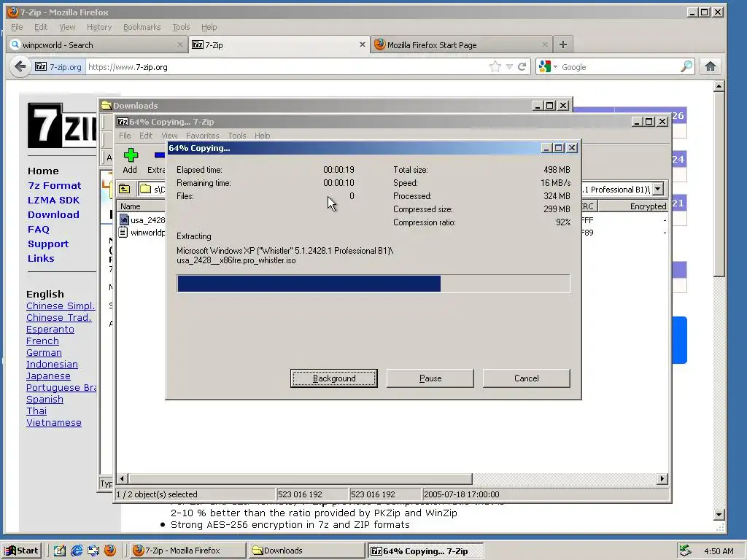This screenshot has width=747, height=560.
Task: Click the green Add icon in 7-Zip toolbar
Action: click(131, 155)
